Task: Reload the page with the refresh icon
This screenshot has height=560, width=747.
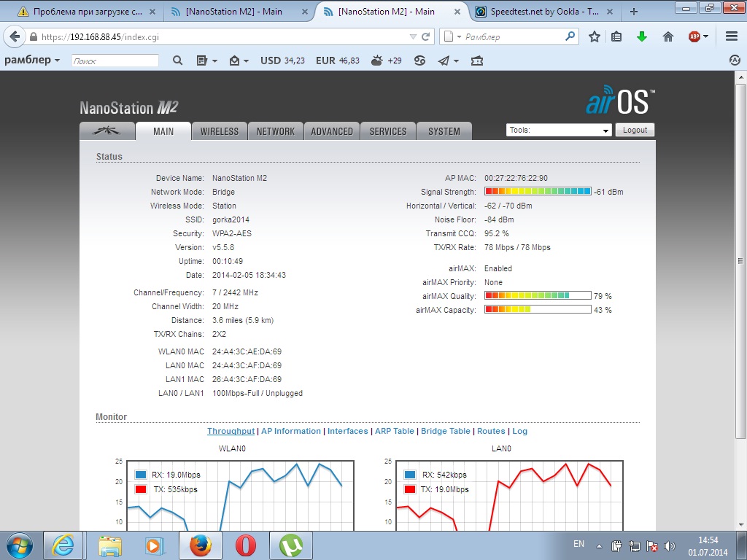Action: tap(426, 36)
